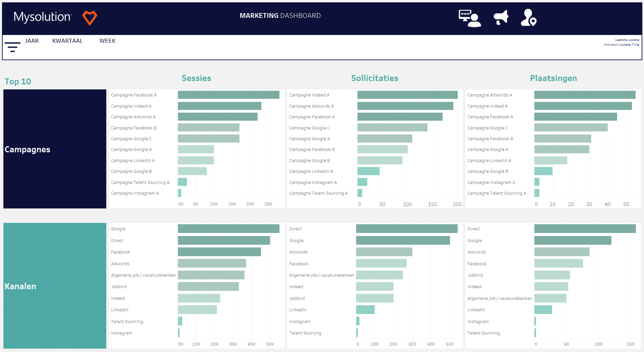
Task: Select Campagne Facebook A bar in Sessies
Action: 228,95
